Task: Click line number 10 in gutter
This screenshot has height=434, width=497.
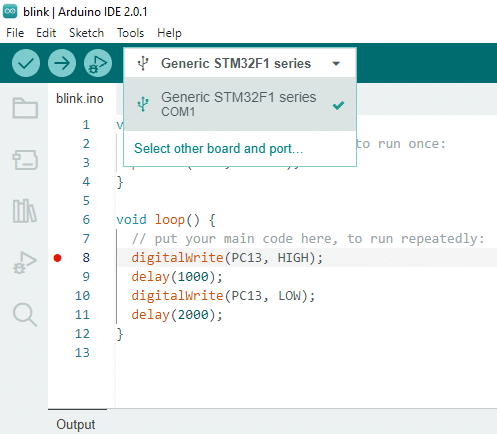Action: pyautogui.click(x=82, y=296)
